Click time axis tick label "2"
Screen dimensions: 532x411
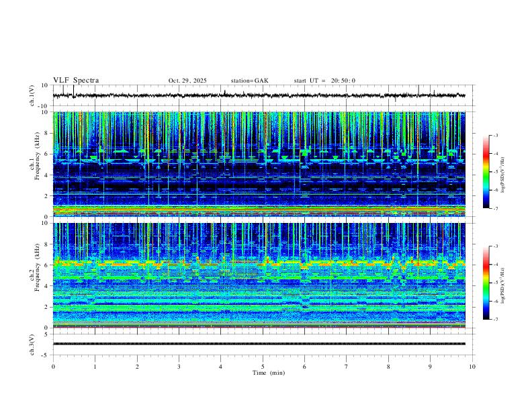tap(137, 367)
